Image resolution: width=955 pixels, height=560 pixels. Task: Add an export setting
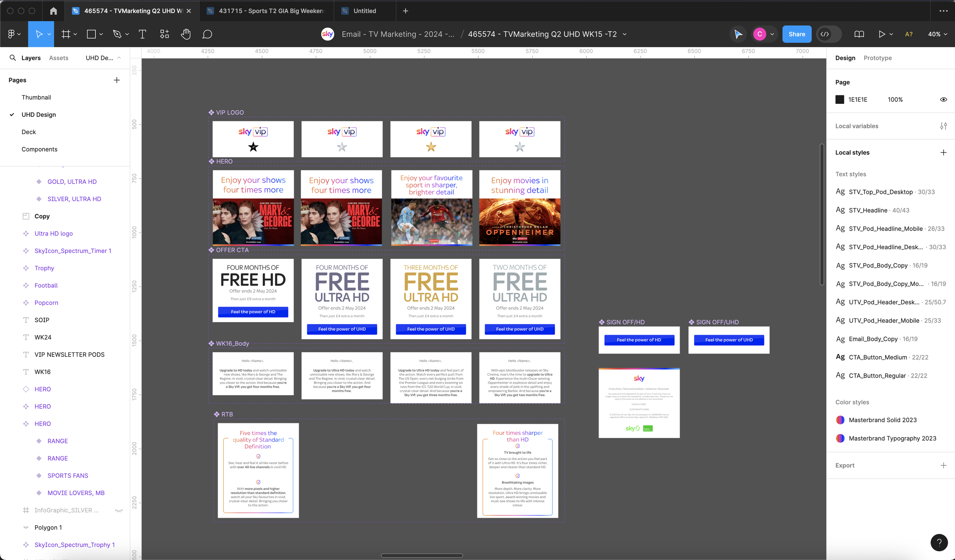coord(944,465)
